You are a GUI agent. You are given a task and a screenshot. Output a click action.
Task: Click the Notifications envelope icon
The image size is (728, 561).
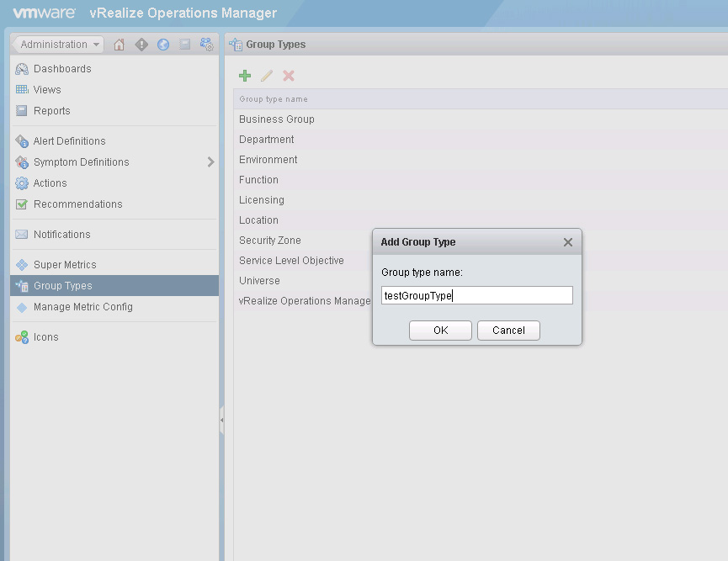[21, 235]
